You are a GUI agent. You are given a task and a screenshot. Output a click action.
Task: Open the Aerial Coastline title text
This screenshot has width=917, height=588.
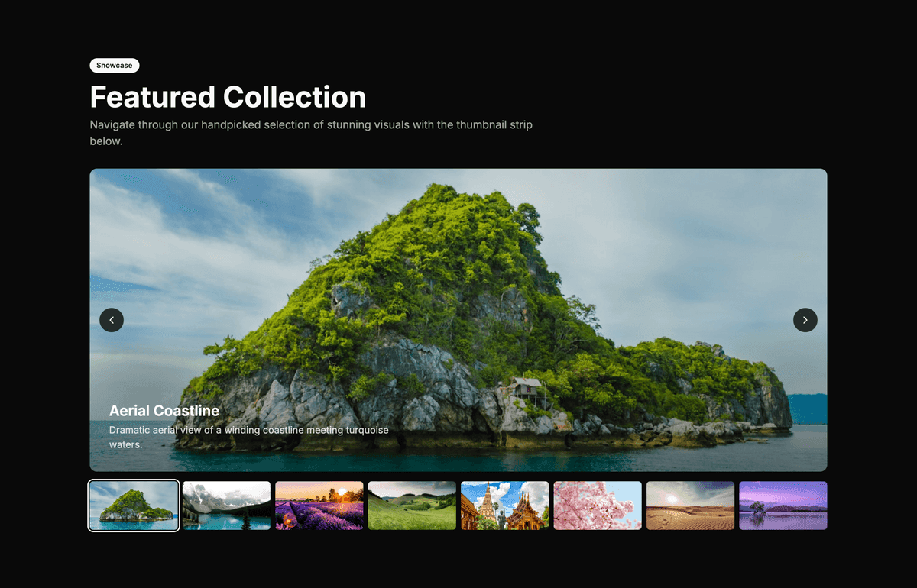(x=164, y=410)
